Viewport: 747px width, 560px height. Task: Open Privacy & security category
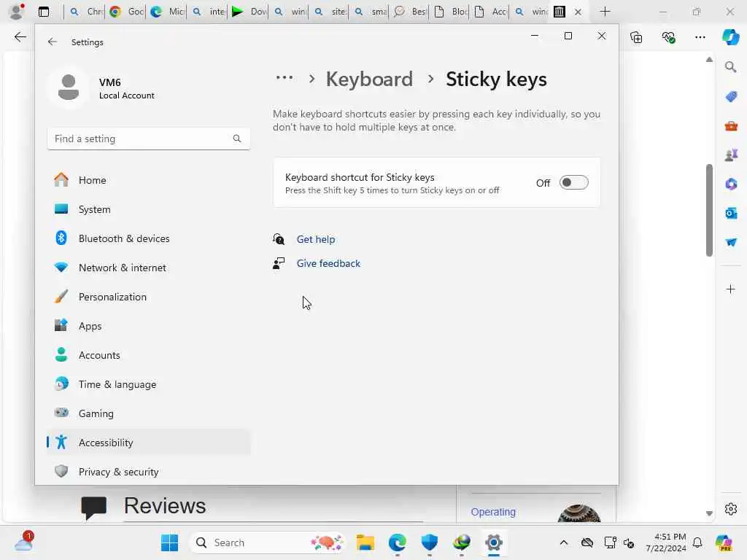pyautogui.click(x=148, y=472)
